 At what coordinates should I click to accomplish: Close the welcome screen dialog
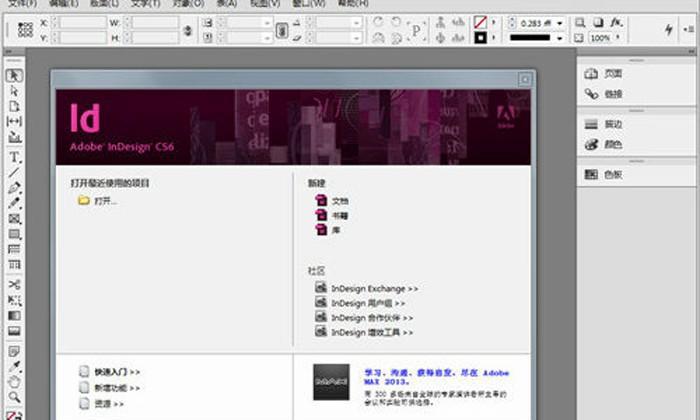point(525,79)
